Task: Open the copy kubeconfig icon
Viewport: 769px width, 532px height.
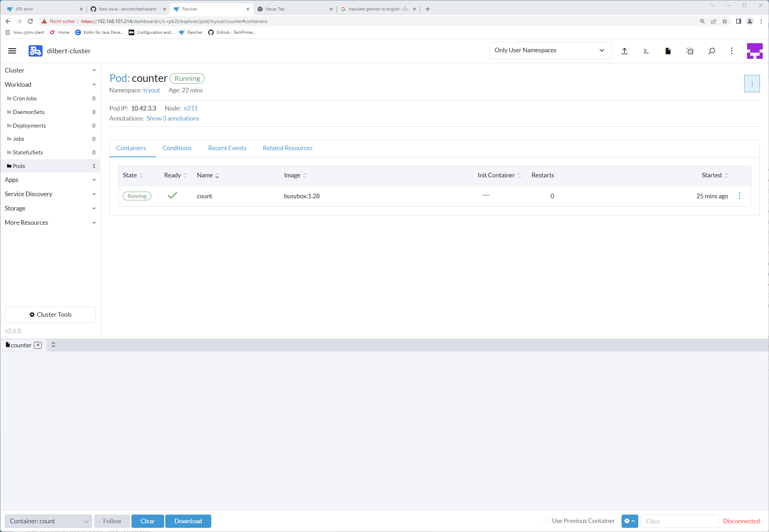Action: [x=690, y=51]
